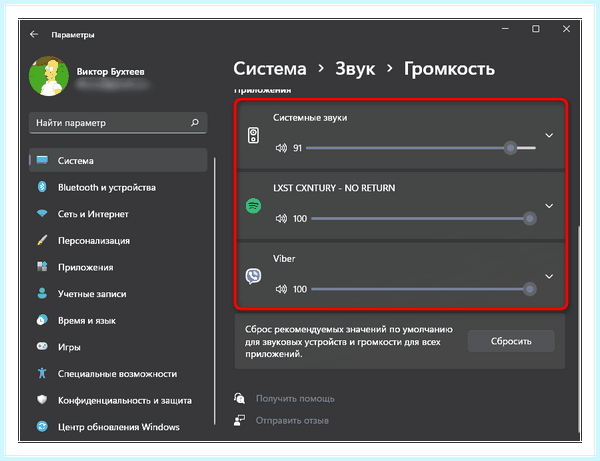Viewport: 600px width, 461px height.
Task: Click the volume value 91
Action: tap(297, 148)
